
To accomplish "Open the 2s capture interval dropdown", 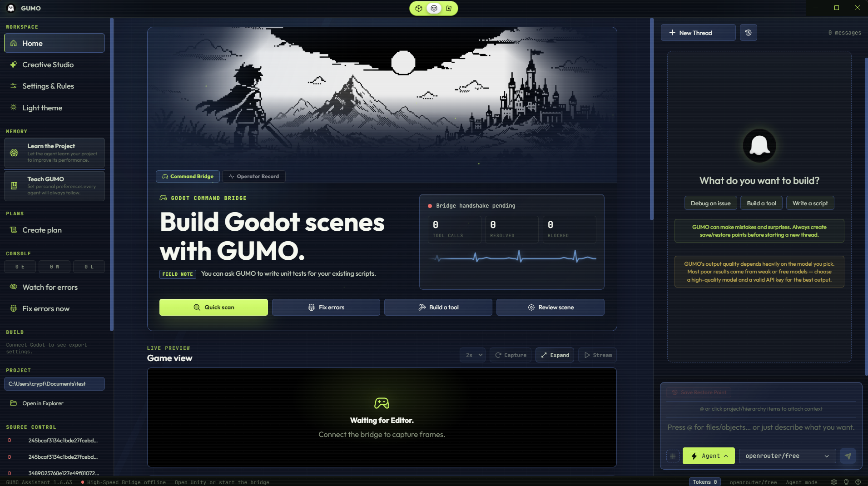I will coord(473,355).
